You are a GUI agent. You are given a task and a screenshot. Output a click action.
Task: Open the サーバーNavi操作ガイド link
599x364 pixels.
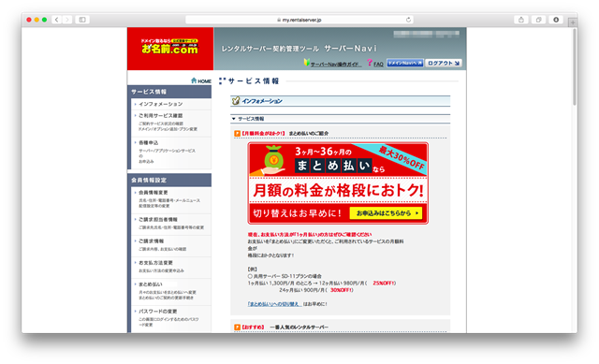335,65
